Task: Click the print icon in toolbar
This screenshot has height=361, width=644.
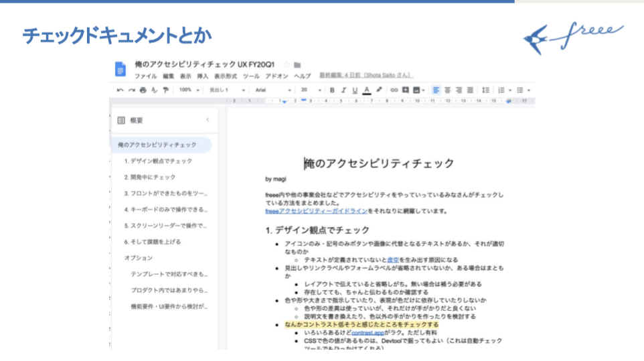Action: (143, 90)
